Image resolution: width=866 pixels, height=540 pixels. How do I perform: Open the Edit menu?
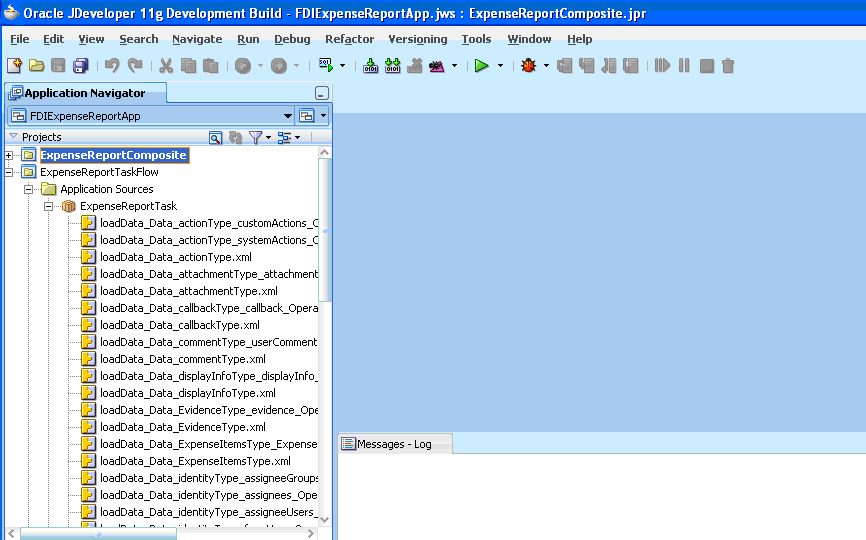pos(54,39)
